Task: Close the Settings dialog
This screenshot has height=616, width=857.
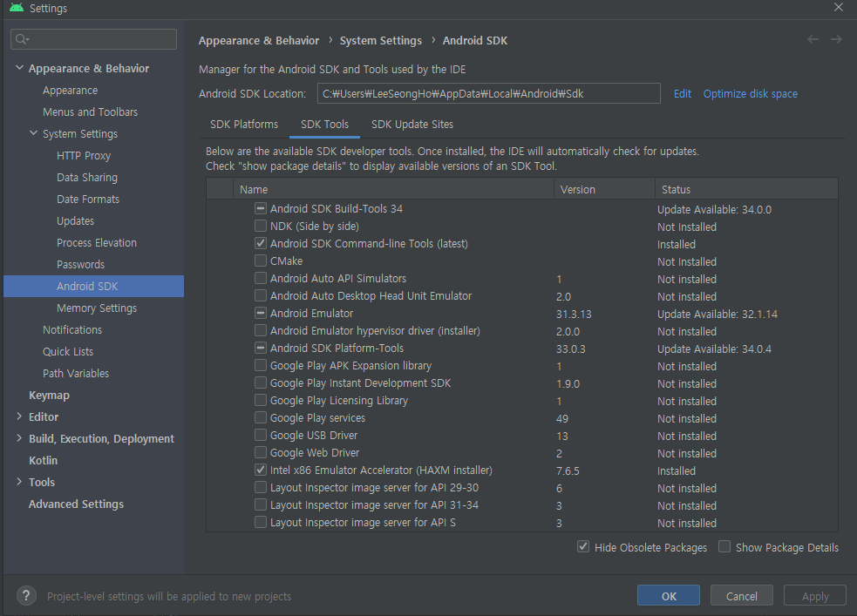Action: [839, 7]
